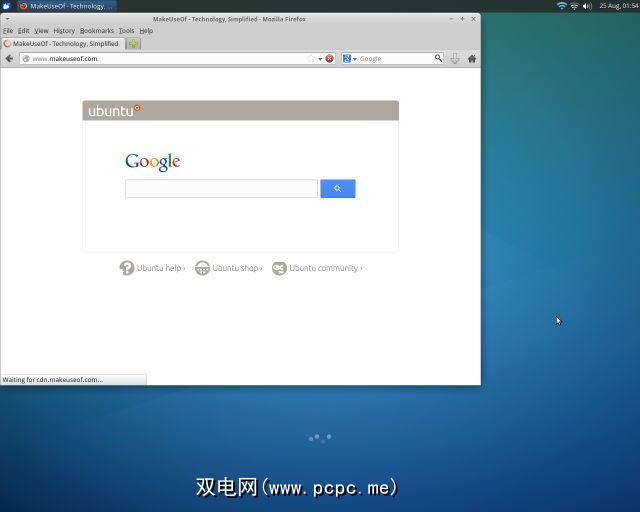
Task: Click the blue Google search button
Action: tap(338, 189)
